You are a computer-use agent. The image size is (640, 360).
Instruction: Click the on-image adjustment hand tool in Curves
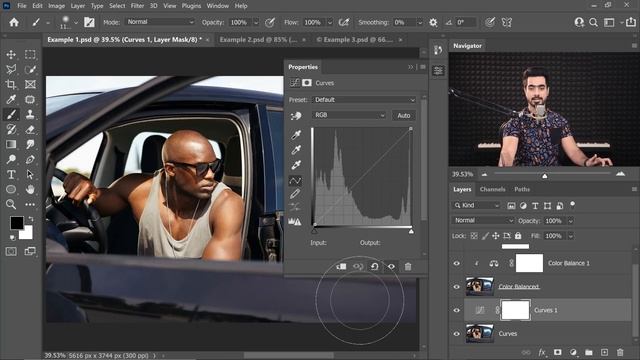(296, 116)
